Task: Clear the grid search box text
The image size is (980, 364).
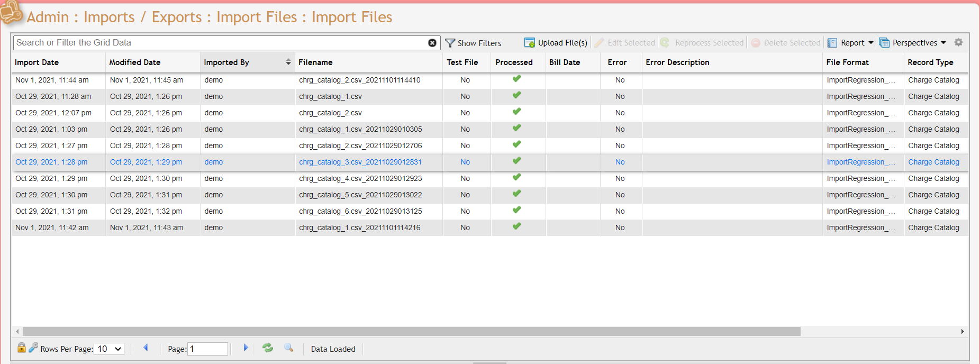Action: tap(432, 43)
